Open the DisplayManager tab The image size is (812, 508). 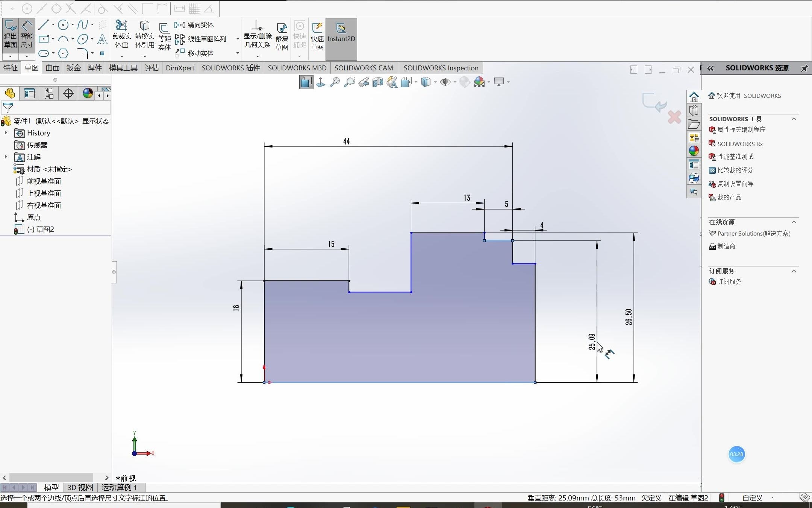click(88, 93)
